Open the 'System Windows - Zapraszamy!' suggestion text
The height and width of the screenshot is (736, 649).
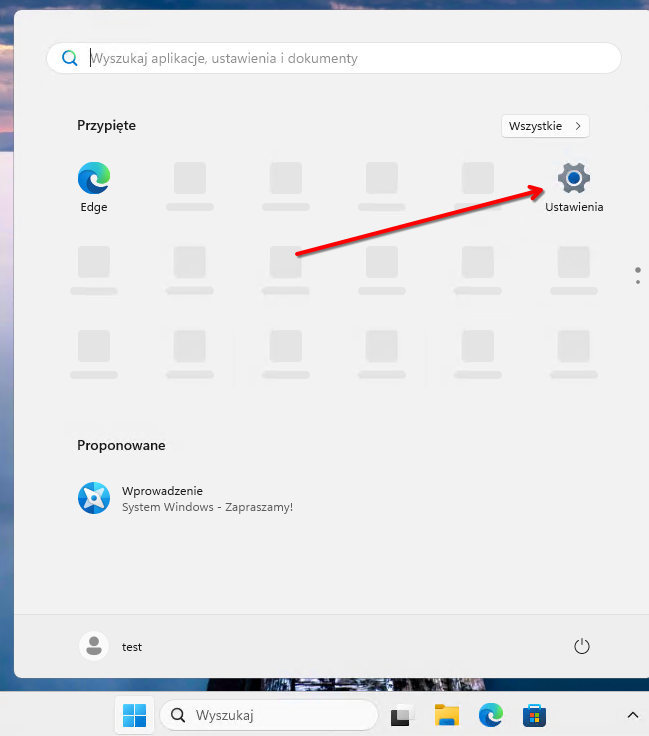click(207, 507)
